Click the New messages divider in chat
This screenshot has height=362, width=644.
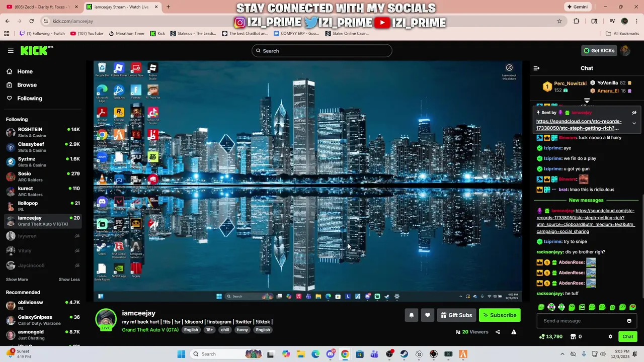coord(586,200)
